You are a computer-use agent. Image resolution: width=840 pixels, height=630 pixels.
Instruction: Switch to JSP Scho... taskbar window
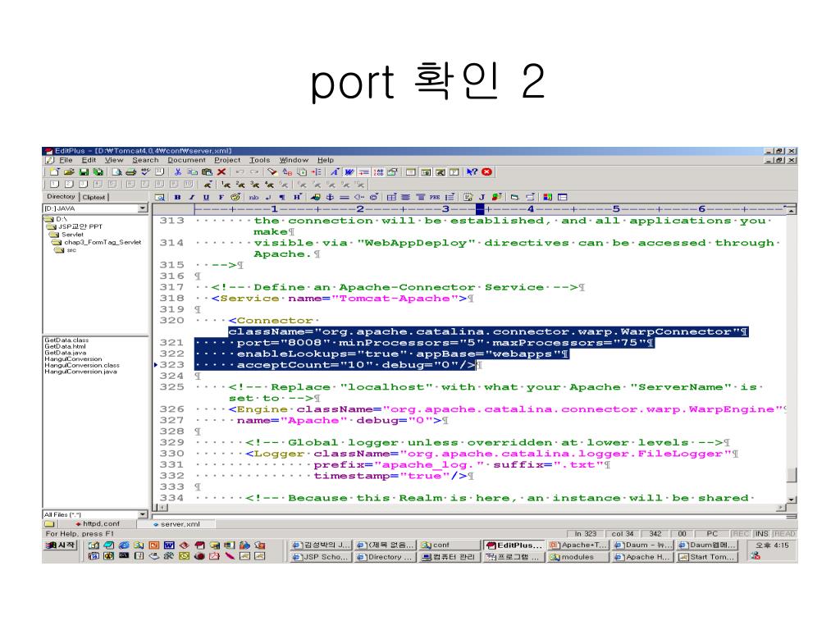click(321, 557)
